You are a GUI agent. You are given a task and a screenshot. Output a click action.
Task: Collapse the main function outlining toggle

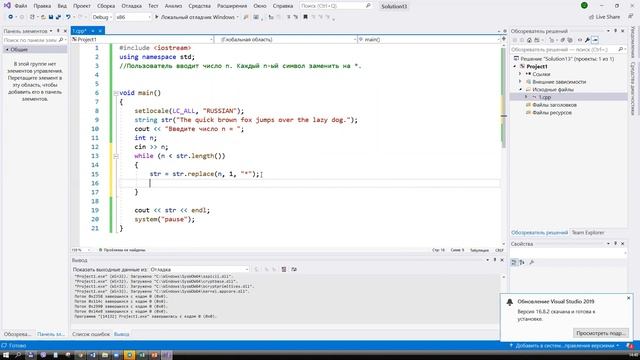click(116, 93)
